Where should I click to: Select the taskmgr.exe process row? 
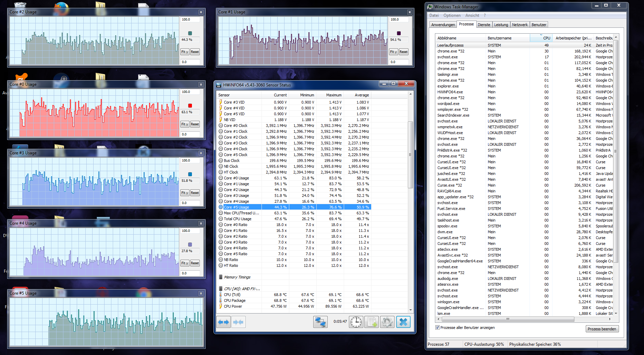pos(524,74)
